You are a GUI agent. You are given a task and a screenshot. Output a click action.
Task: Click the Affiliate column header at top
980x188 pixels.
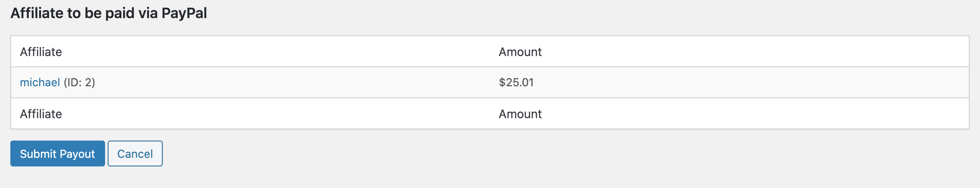[41, 52]
